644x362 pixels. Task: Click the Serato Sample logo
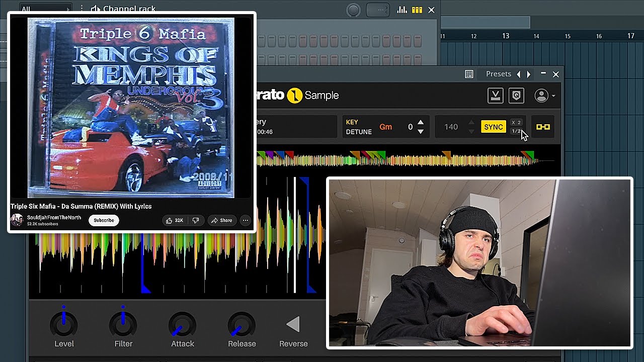tap(297, 96)
